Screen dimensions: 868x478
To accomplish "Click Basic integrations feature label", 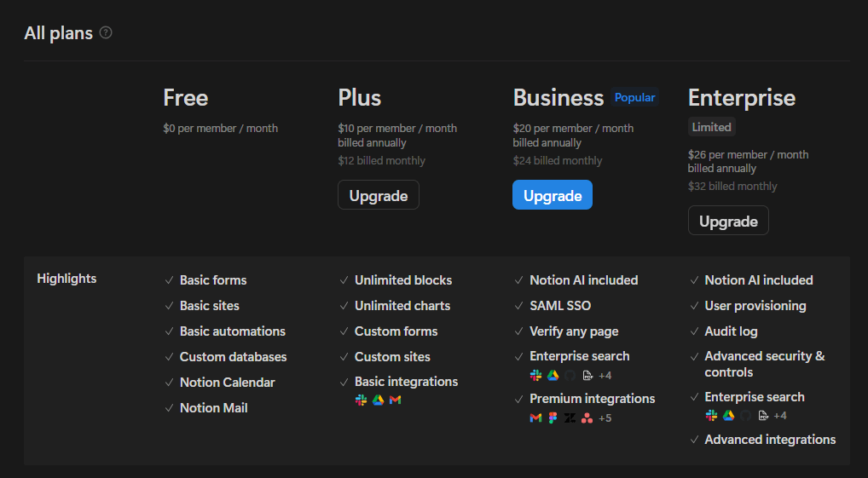I will [x=407, y=381].
